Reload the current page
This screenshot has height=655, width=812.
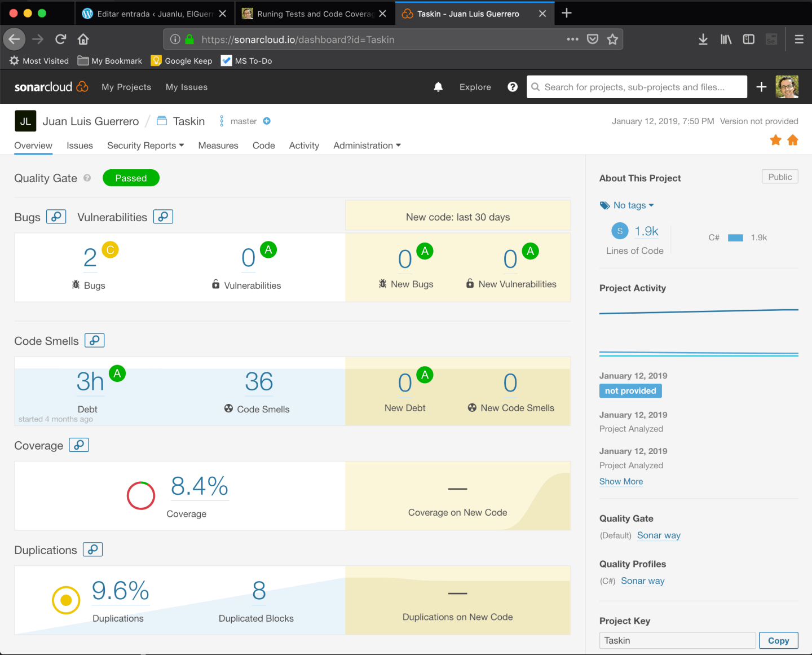[61, 39]
